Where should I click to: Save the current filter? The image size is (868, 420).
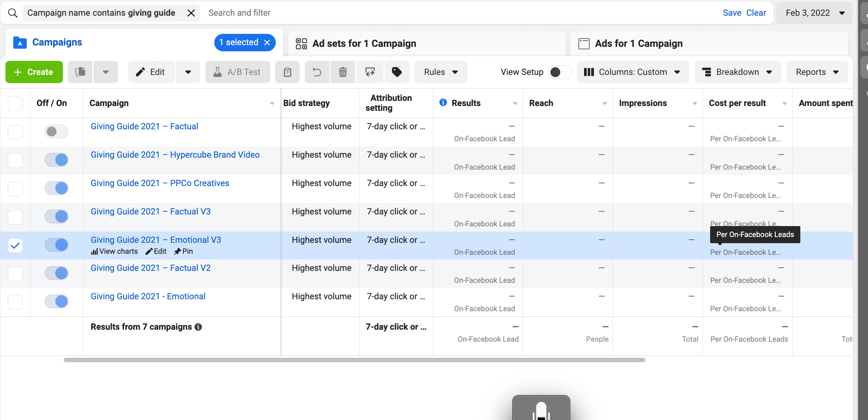732,13
